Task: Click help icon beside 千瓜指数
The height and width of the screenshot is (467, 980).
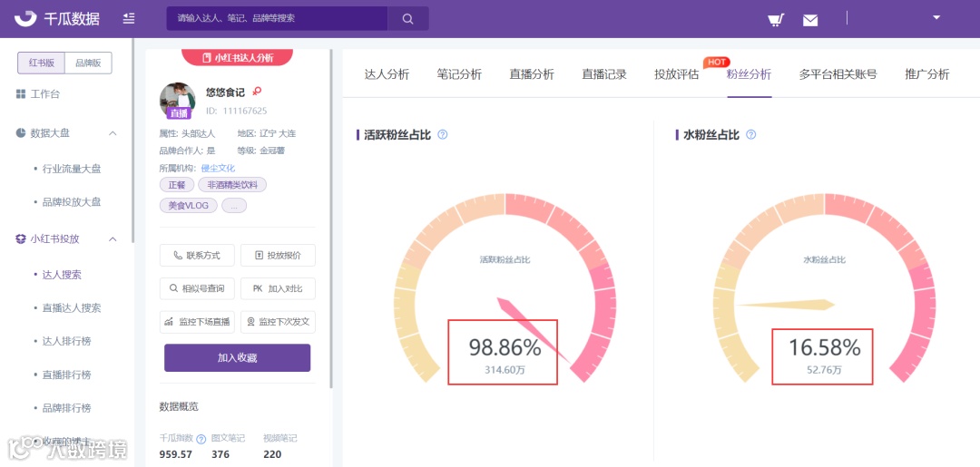Action: (x=201, y=439)
